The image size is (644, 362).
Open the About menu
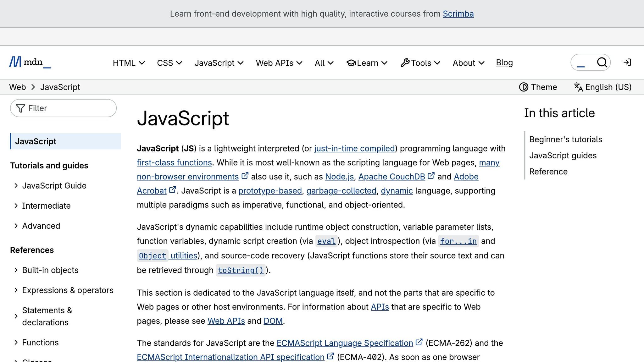(x=468, y=63)
